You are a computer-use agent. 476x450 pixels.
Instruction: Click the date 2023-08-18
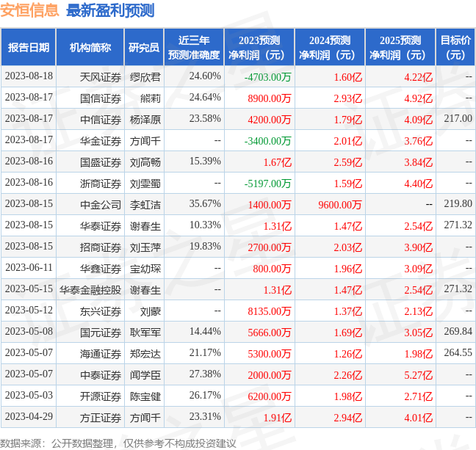(x=29, y=76)
